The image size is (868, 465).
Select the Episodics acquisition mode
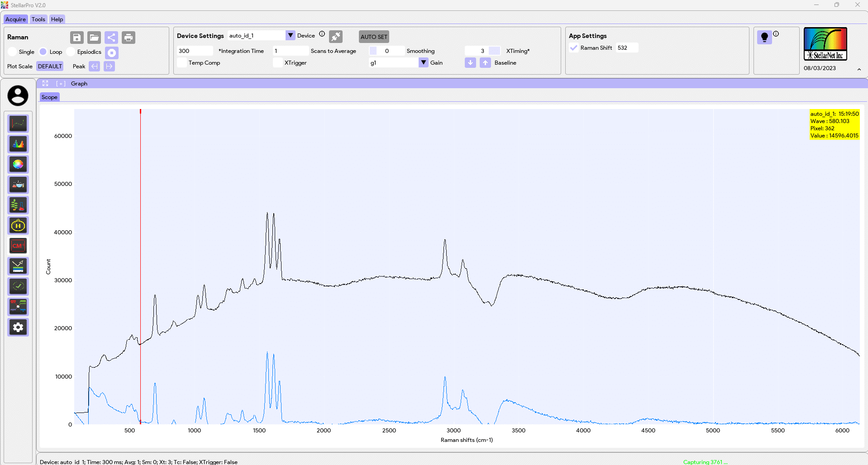[71, 52]
